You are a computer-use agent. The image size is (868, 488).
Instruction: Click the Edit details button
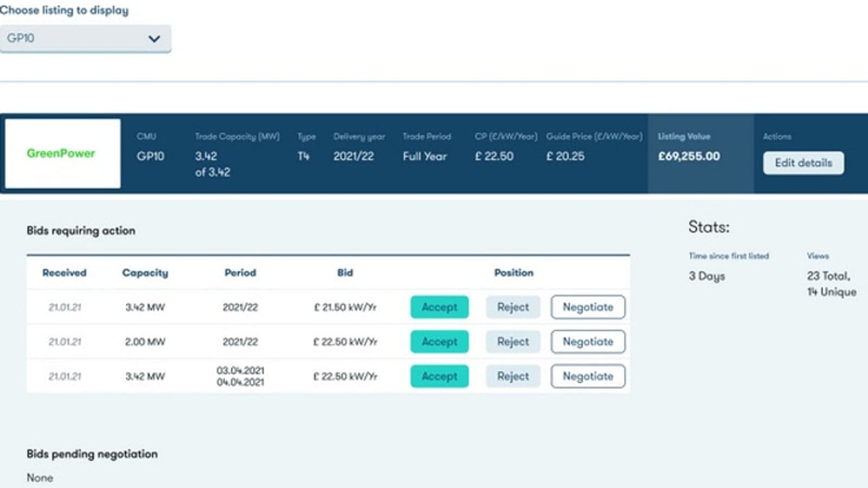[x=803, y=163]
